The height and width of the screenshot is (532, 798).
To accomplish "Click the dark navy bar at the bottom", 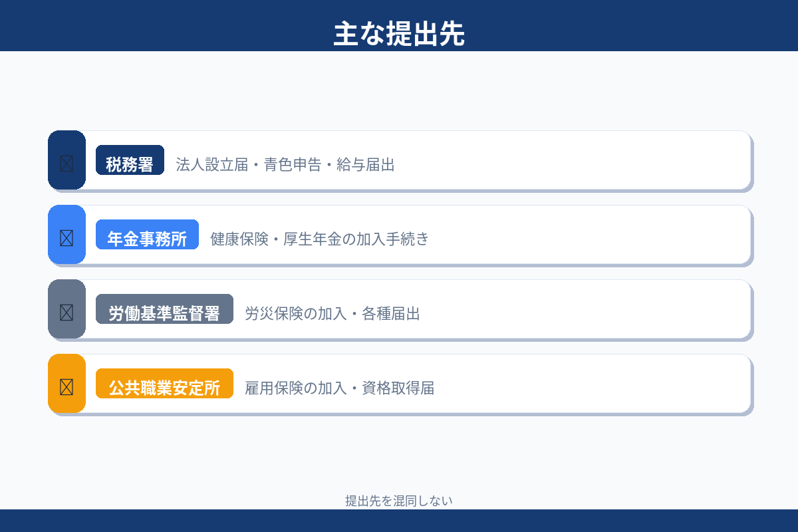I will [x=399, y=521].
